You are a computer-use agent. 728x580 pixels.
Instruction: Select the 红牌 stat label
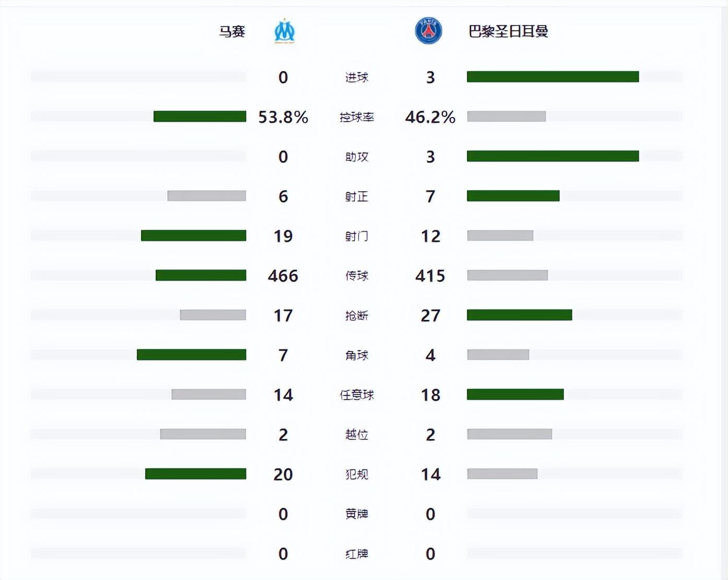(357, 554)
